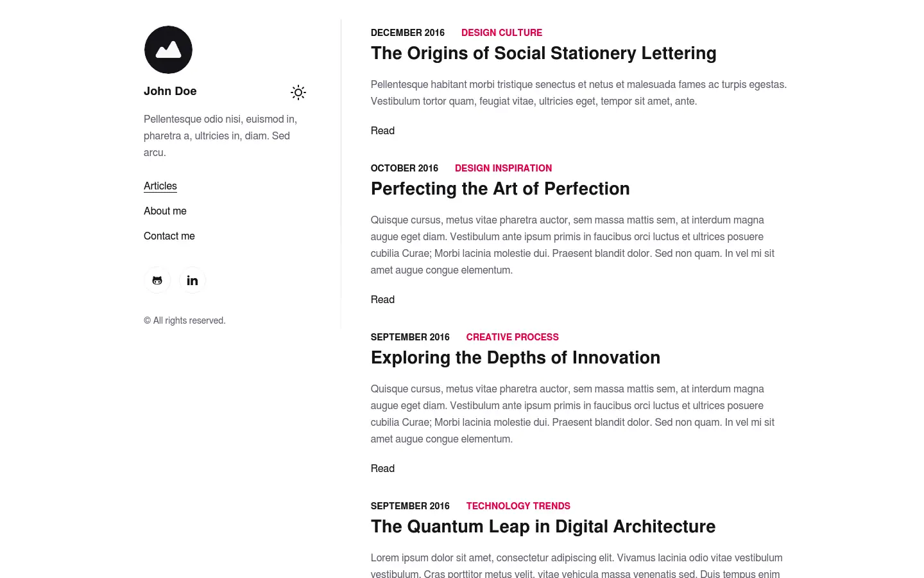Image resolution: width=924 pixels, height=578 pixels.
Task: Open Perfecting the Art of Perfection title
Action: click(501, 189)
